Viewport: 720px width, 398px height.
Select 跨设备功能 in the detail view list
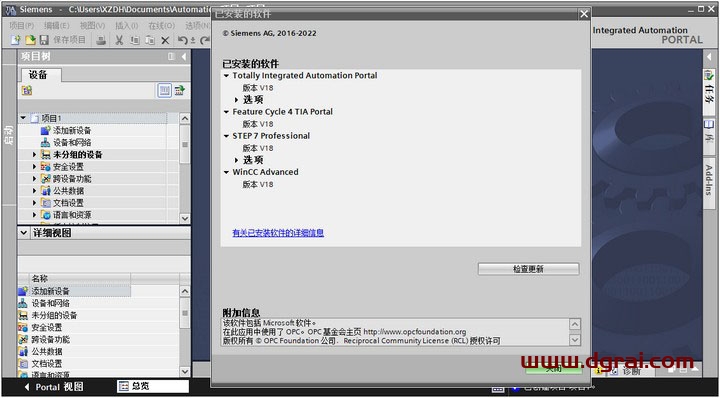click(51, 340)
